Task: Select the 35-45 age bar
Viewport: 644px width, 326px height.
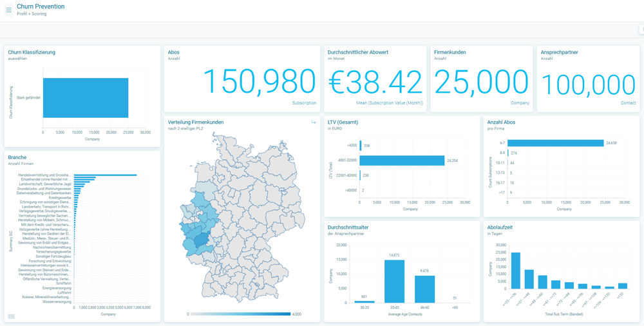Action: [394, 281]
